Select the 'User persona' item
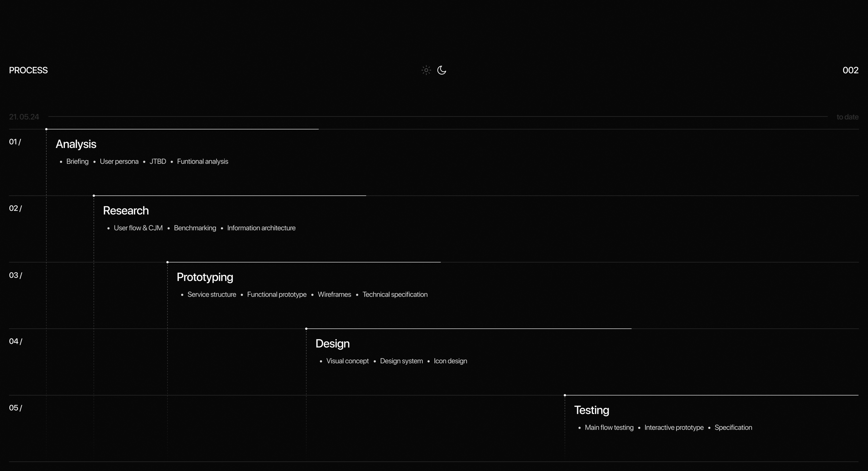Viewport: 868px width, 471px height. 119,162
